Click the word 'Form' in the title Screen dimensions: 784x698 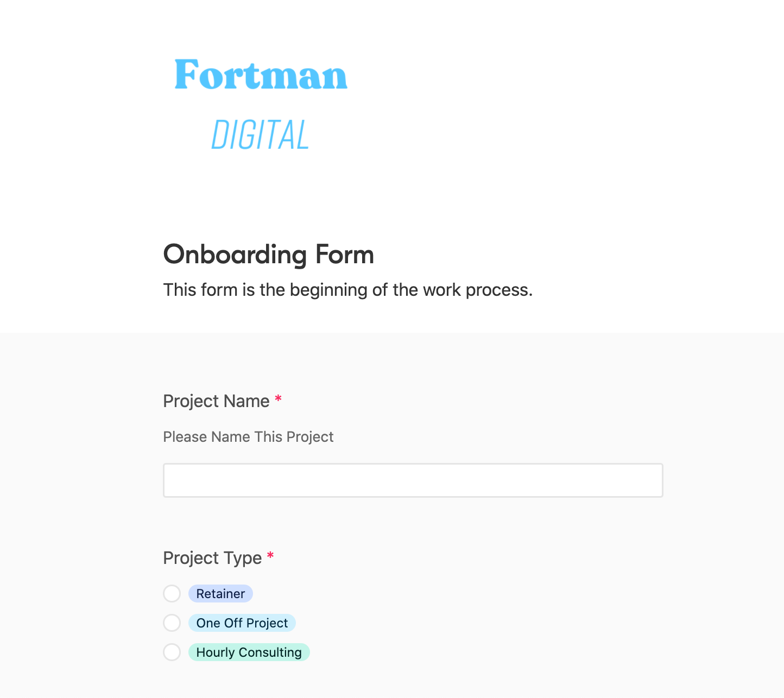[x=345, y=255]
